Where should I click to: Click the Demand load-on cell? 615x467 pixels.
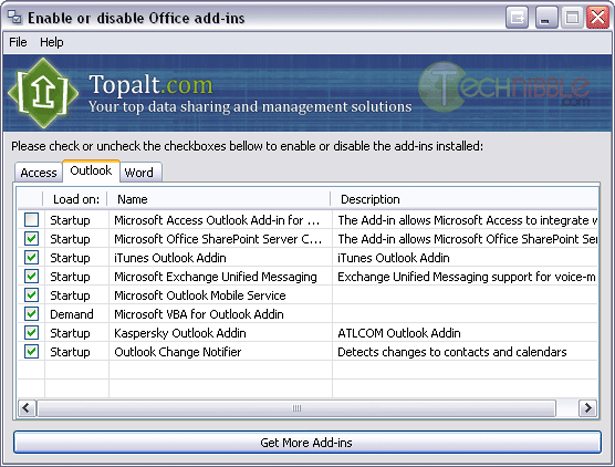coord(72,314)
